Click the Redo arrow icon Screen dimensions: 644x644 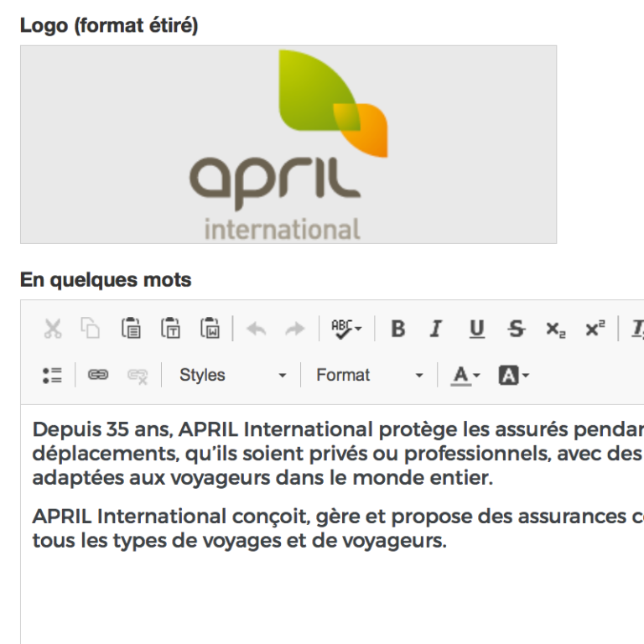pos(295,329)
